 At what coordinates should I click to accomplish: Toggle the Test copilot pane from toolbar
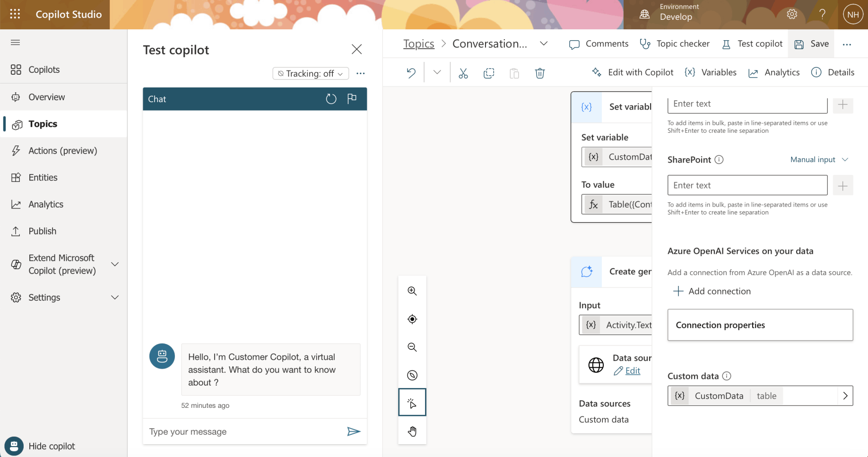752,44
